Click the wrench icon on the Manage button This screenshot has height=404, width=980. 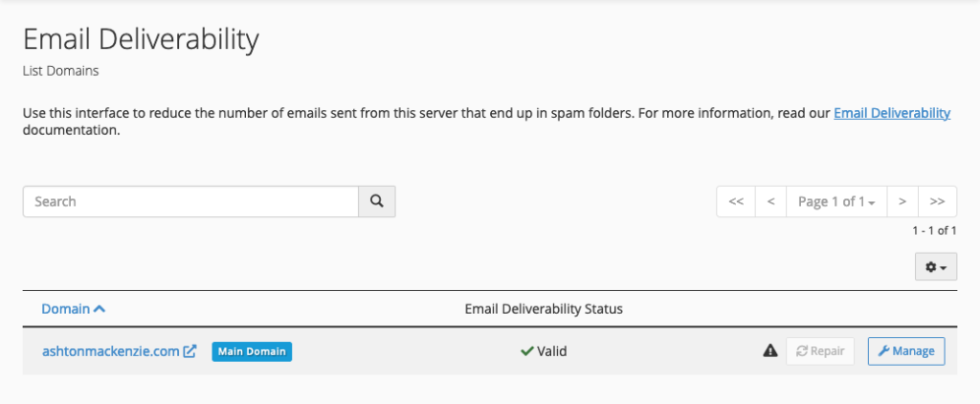coord(883,351)
